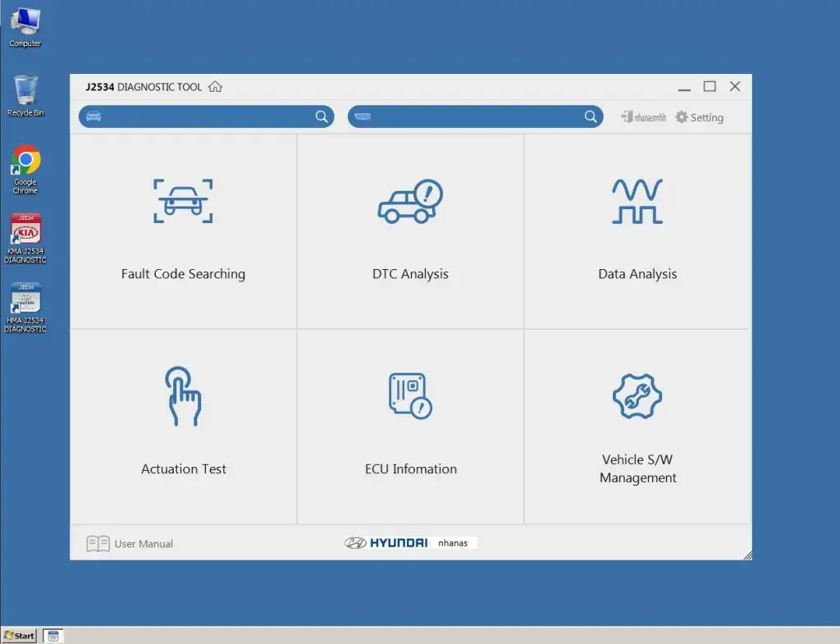
Task: Open ECU Infomation circuit board icon
Action: [x=410, y=395]
